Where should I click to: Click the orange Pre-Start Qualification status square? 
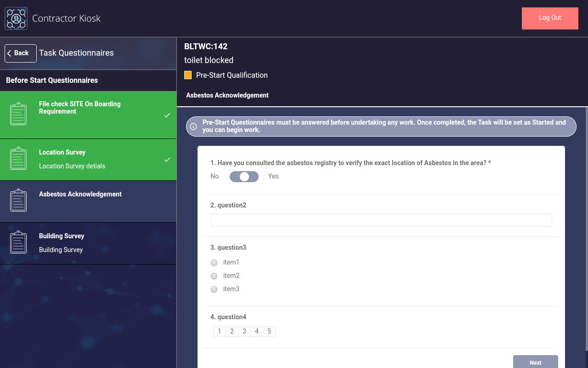(188, 75)
